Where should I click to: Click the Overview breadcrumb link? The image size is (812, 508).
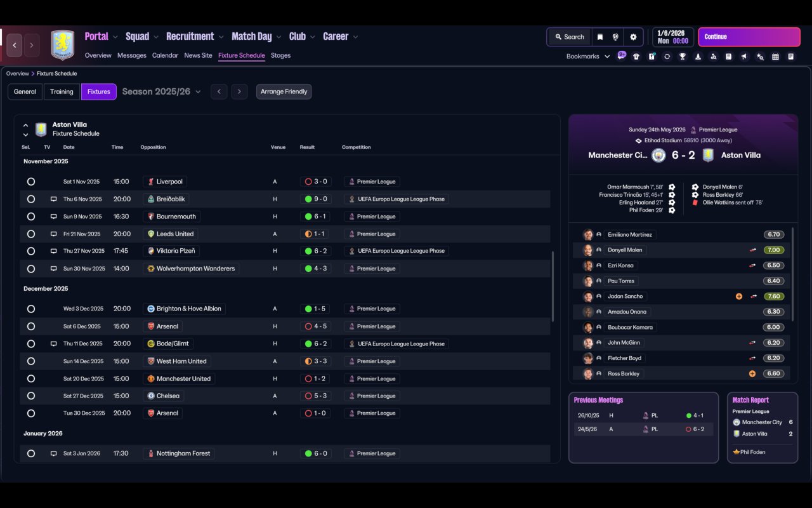click(18, 74)
